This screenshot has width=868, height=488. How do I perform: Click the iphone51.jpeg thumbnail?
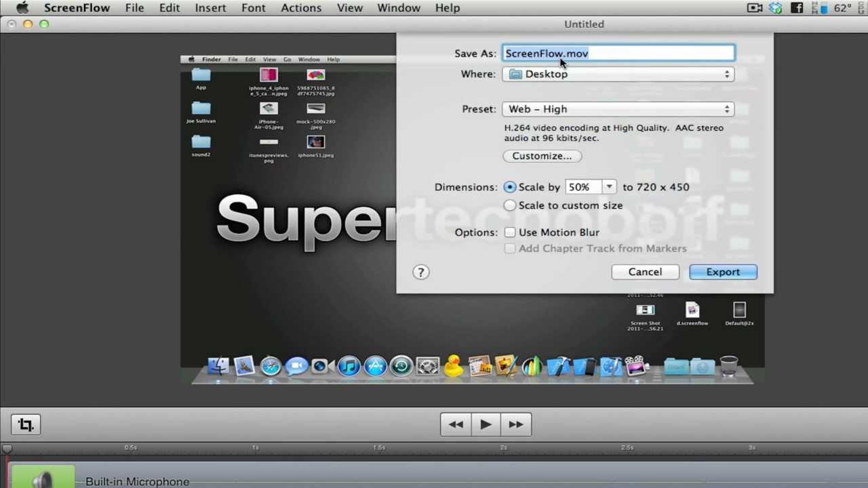315,142
